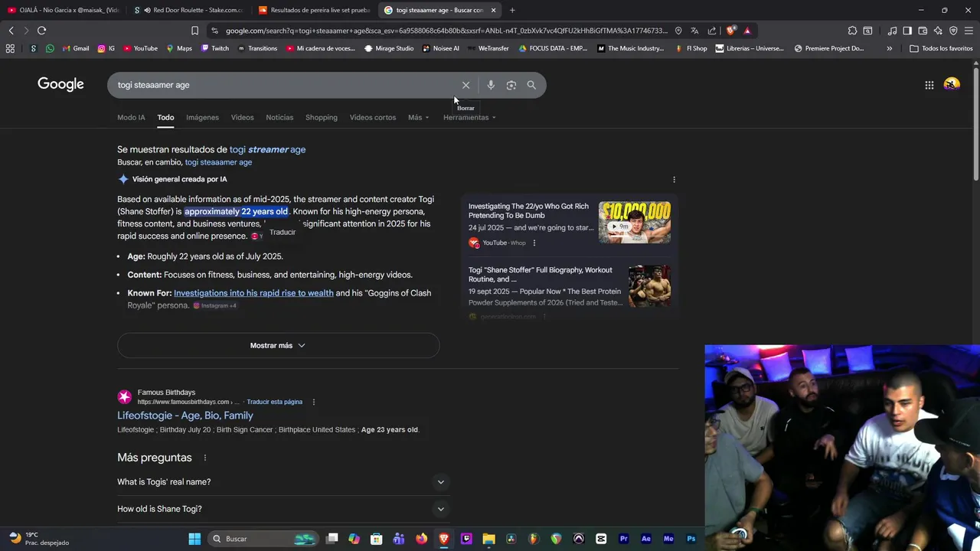This screenshot has width=980, height=551.
Task: Open Todos los favoritos folder
Action: click(x=941, y=48)
